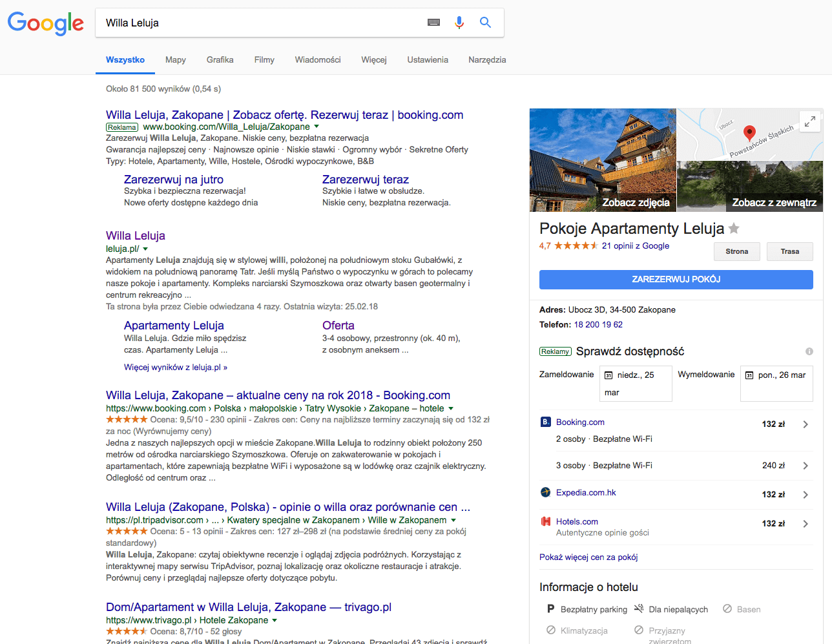
Task: Open the check-out calendar icon for pon., 26 mar
Action: [749, 375]
